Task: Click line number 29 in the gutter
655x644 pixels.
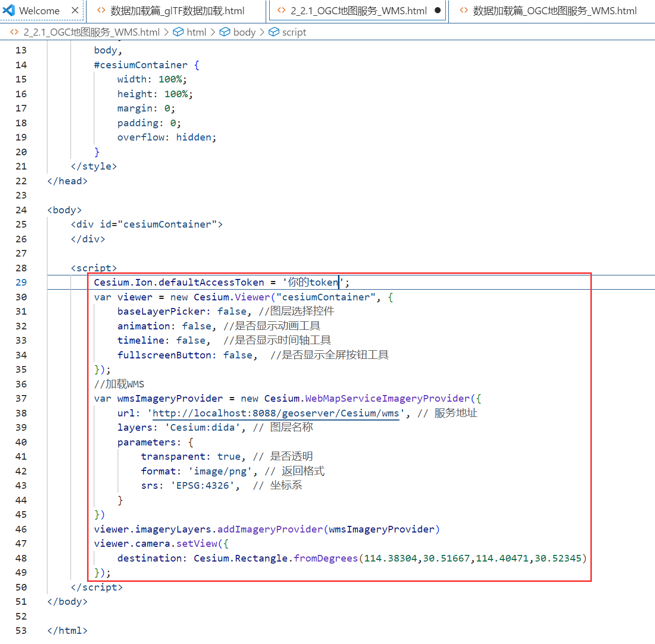Action: pyautogui.click(x=21, y=283)
